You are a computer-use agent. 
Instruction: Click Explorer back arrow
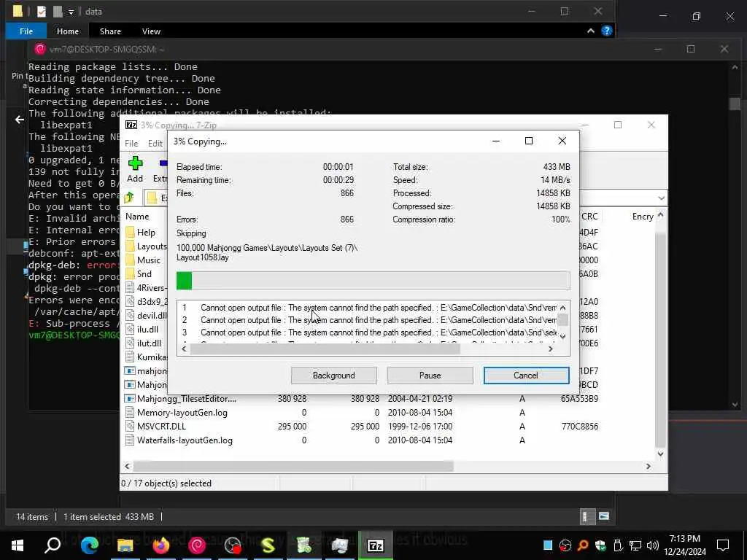(20, 120)
